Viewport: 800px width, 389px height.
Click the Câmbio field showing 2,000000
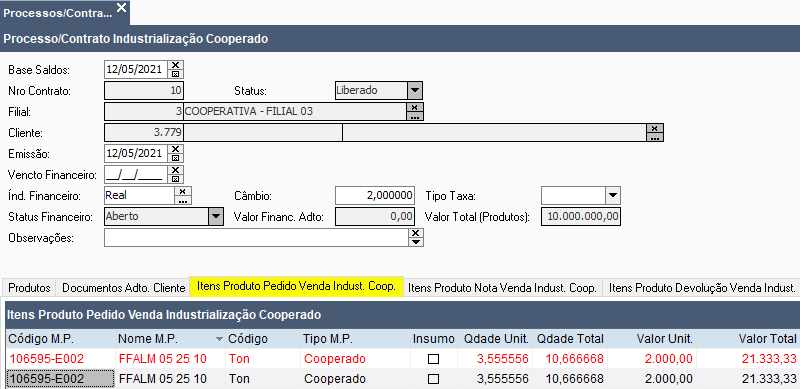374,195
